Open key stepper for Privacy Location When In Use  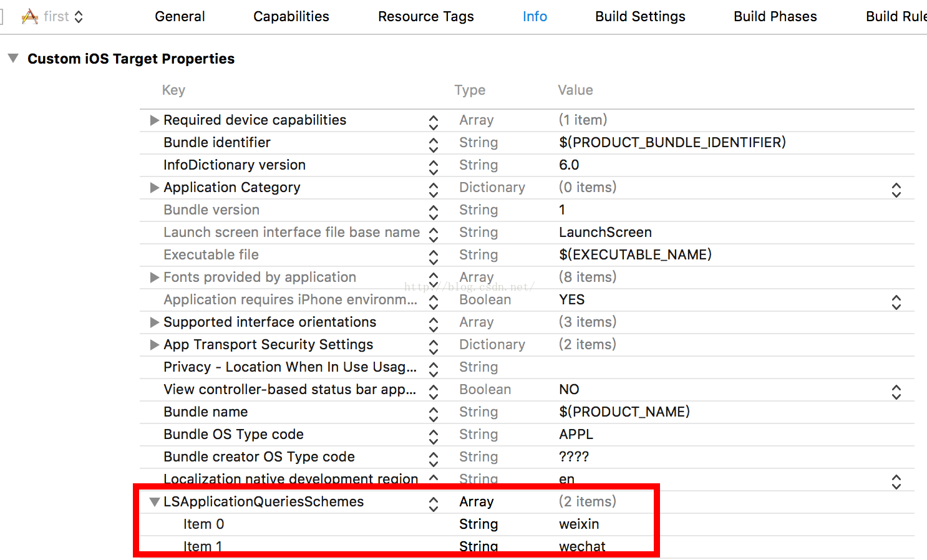coord(434,369)
